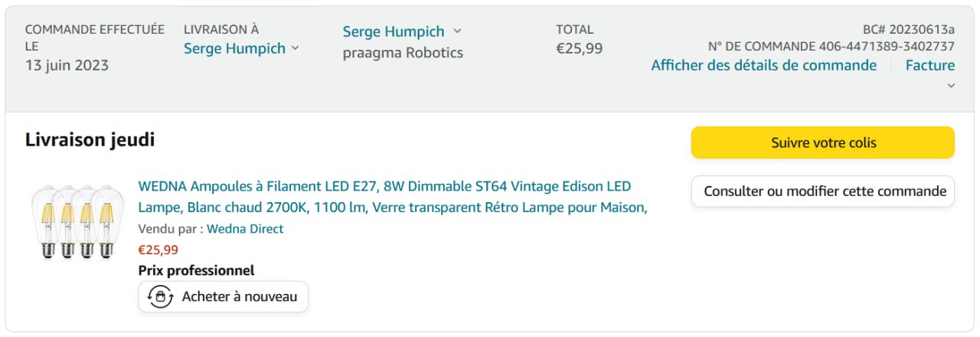This screenshot has width=980, height=337.
Task: Open the Facture link
Action: tap(929, 65)
